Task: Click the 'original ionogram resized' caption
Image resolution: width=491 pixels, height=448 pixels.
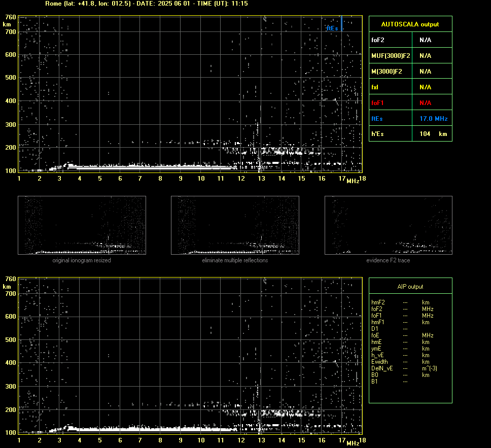Action: 82,260
